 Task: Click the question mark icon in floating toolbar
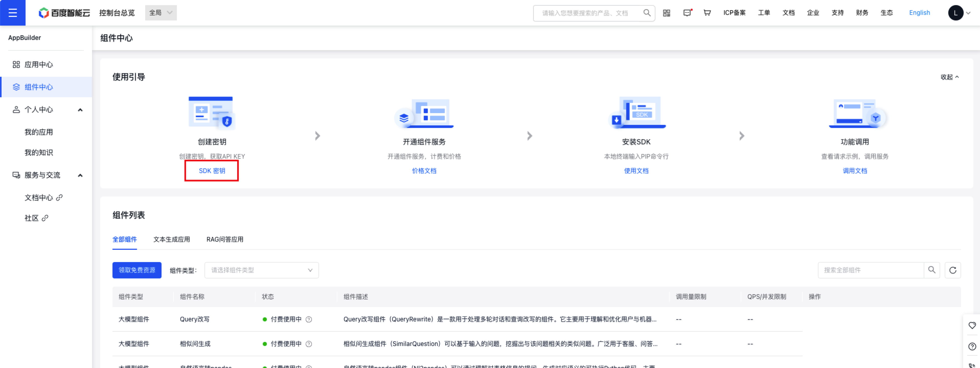click(x=972, y=346)
